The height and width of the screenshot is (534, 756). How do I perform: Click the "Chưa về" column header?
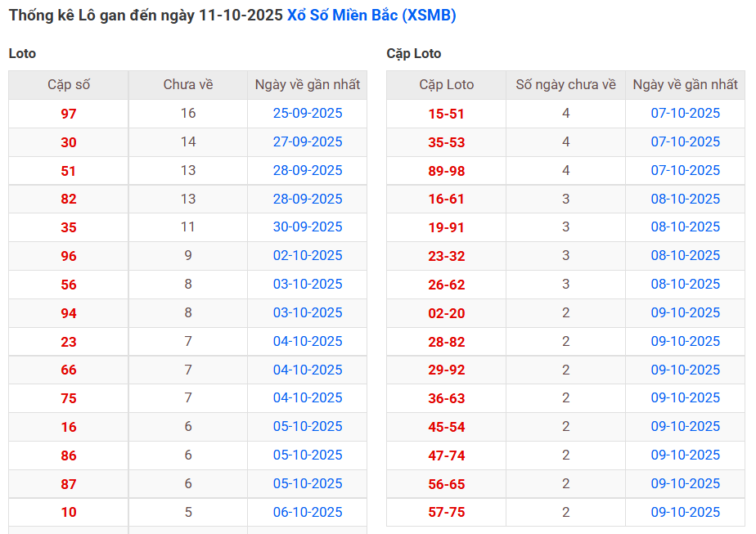tap(188, 85)
